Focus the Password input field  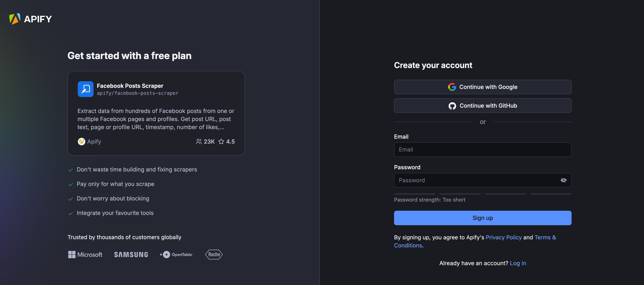click(x=483, y=180)
